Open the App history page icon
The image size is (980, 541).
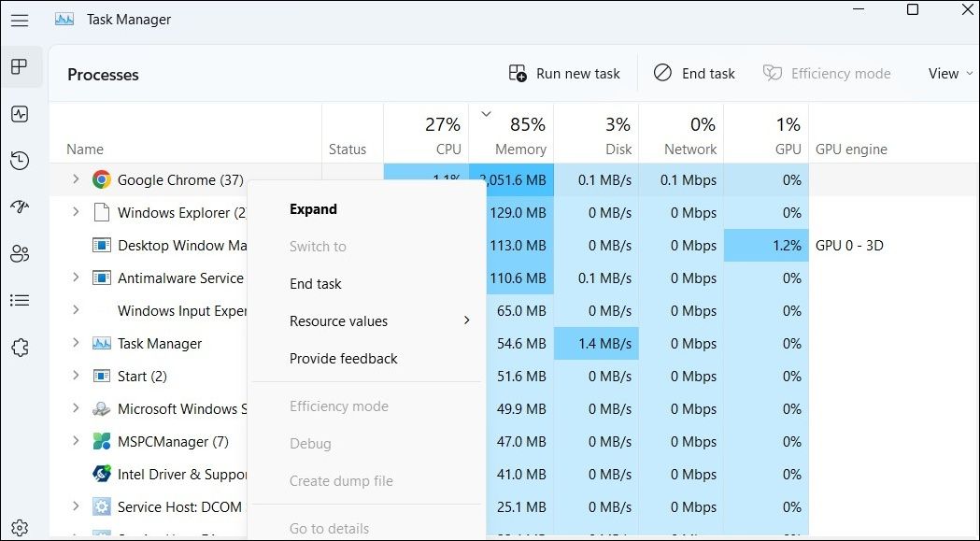pyautogui.click(x=20, y=161)
